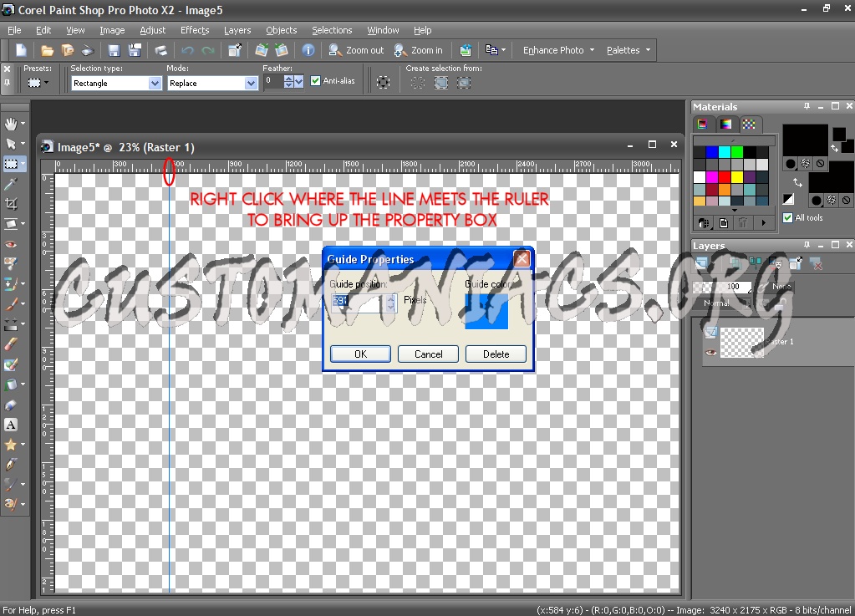Expand more swatches arrow below palette

(734, 211)
